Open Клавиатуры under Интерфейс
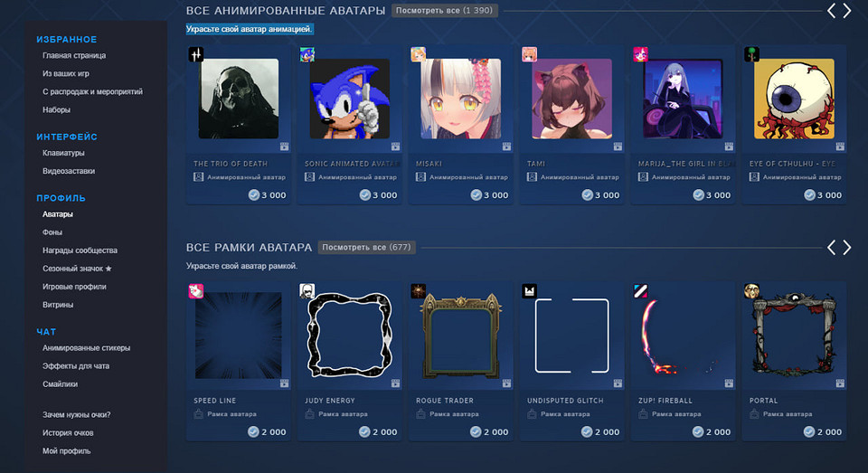Viewport: 868px width, 473px height. click(x=63, y=153)
